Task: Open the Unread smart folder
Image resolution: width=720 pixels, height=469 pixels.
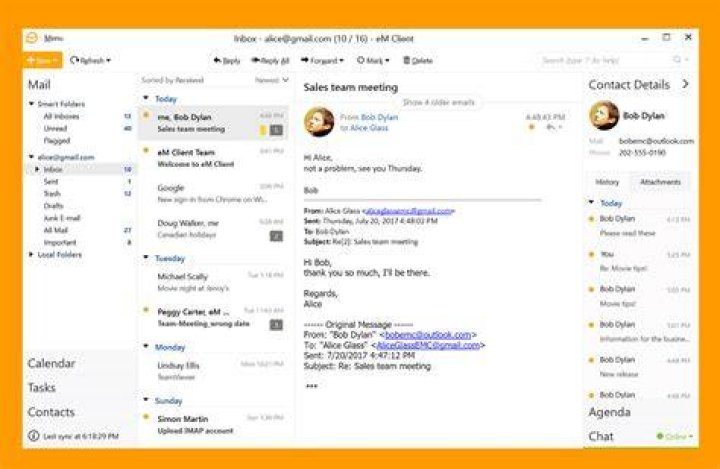Action: click(56, 129)
